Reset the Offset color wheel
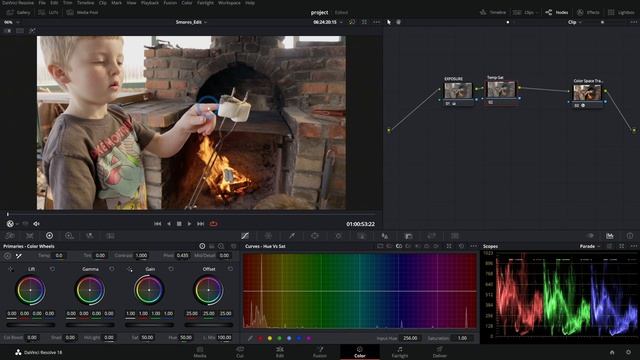 pos(230,269)
